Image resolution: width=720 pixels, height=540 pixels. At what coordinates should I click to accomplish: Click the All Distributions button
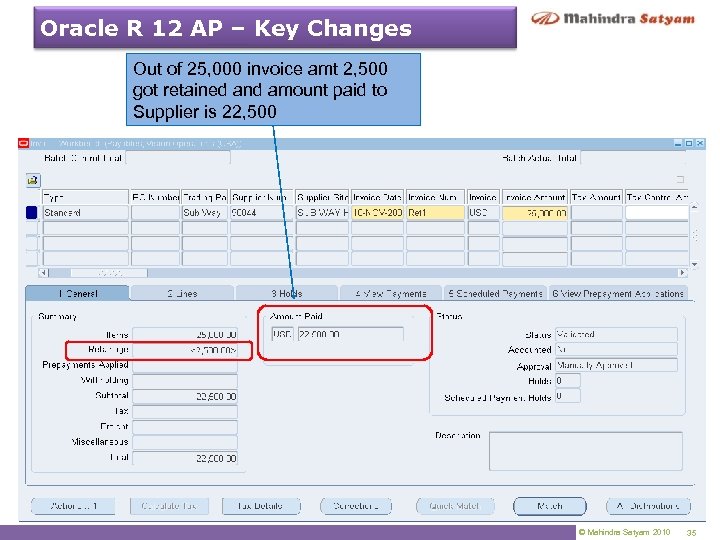[x=648, y=506]
